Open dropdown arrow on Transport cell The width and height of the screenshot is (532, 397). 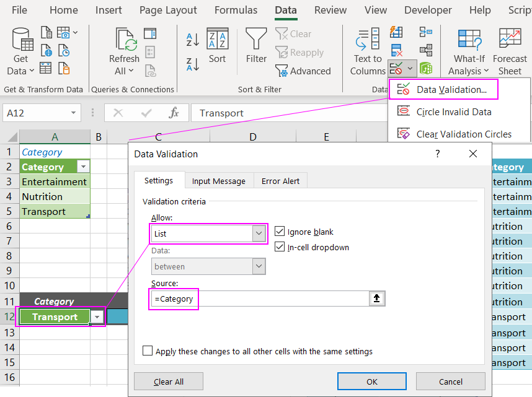[97, 317]
